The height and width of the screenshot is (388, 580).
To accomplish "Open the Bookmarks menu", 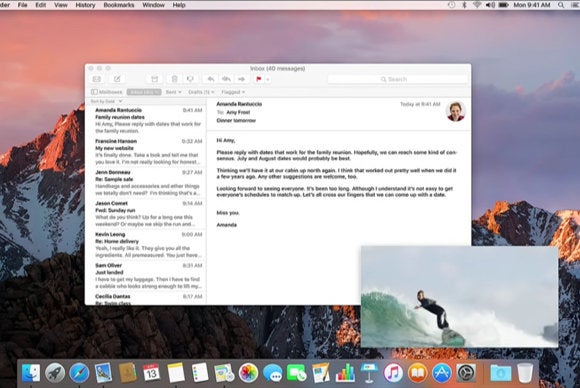I will tap(119, 5).
